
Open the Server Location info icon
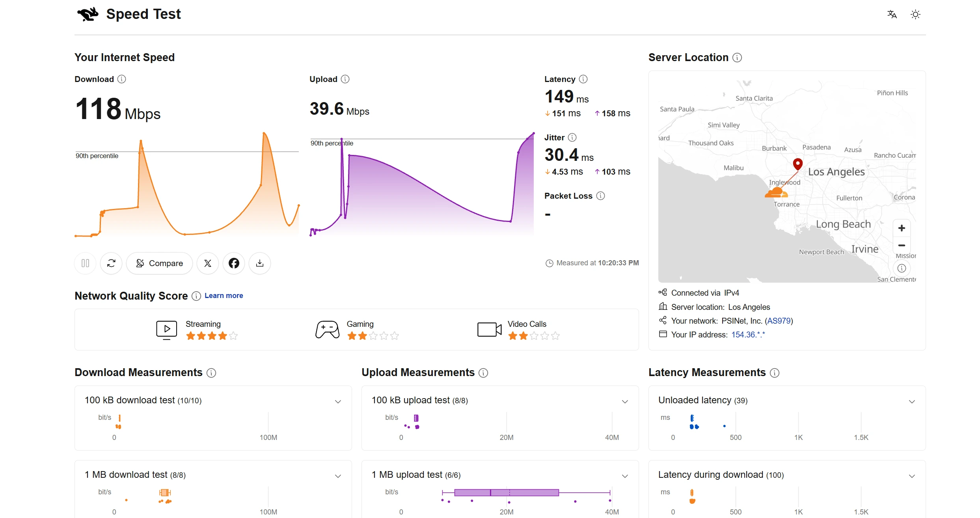tap(737, 58)
